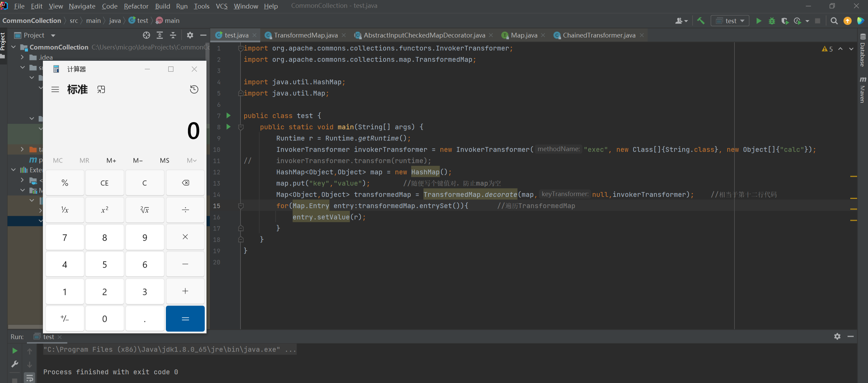868x383 pixels.
Task: Click calculator backspace icon
Action: (x=185, y=183)
